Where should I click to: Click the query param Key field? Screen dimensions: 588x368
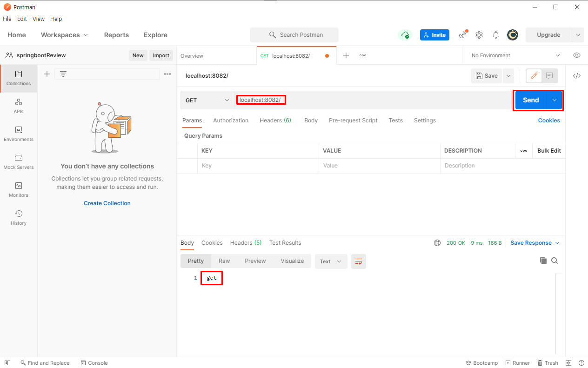(x=258, y=166)
